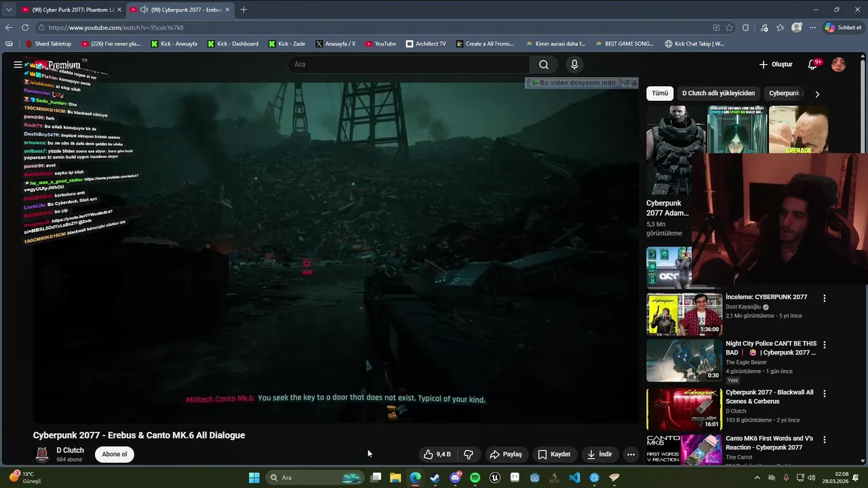Viewport: 868px width, 488px height.
Task: Open Archillect TV bookmark
Action: coord(426,43)
